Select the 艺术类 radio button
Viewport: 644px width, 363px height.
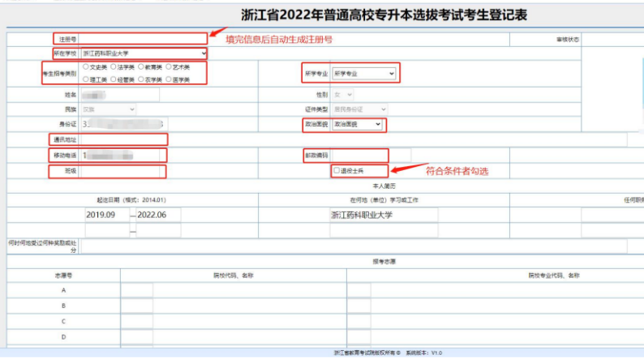coord(169,67)
